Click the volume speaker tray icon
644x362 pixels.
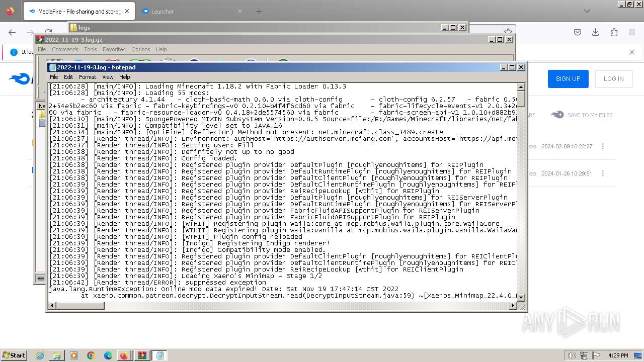(x=572, y=355)
